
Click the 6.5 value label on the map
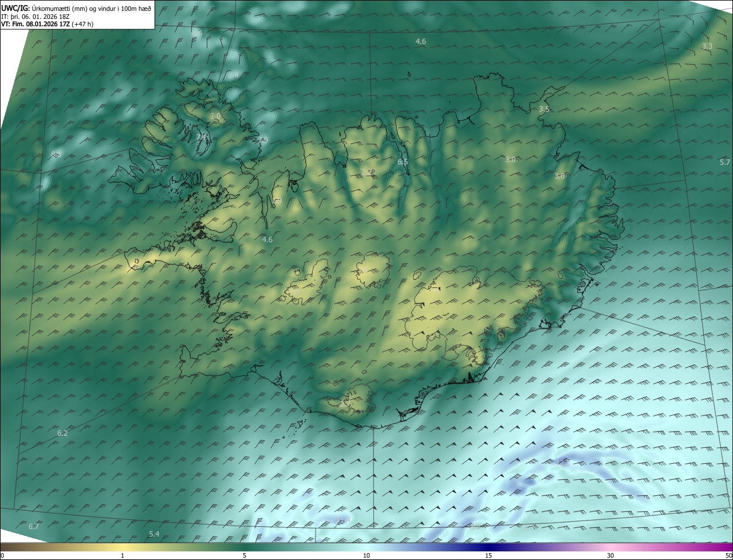(x=403, y=162)
